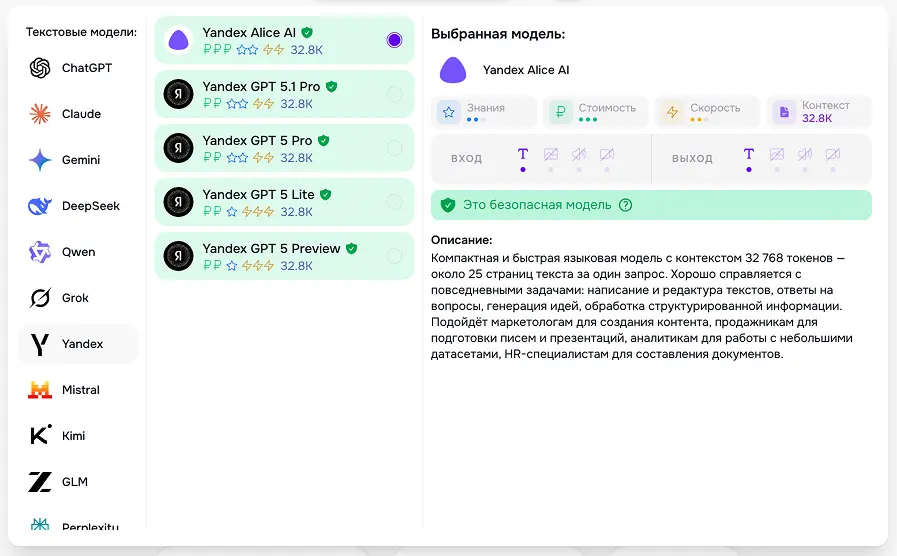Click the audio input icon under Вход
Image resolution: width=897 pixels, height=556 pixels.
coord(579,154)
